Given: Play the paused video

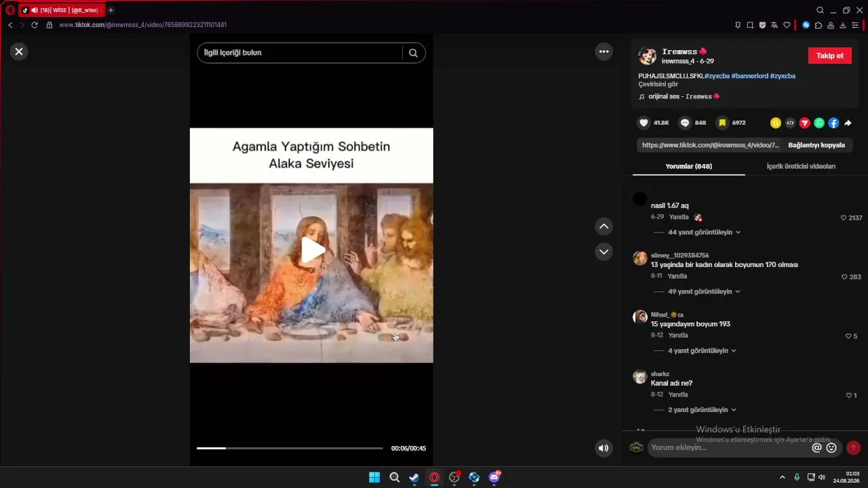Looking at the screenshot, I should pos(313,250).
